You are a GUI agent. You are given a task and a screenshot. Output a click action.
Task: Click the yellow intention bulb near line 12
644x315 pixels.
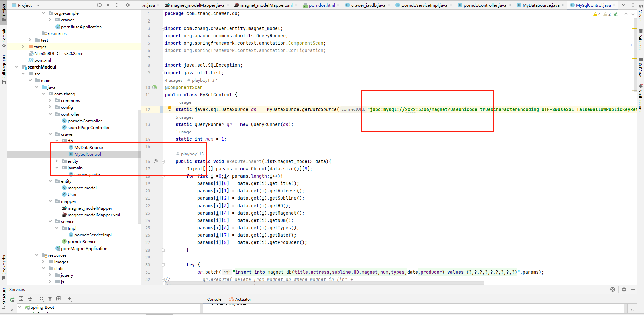pyautogui.click(x=169, y=108)
